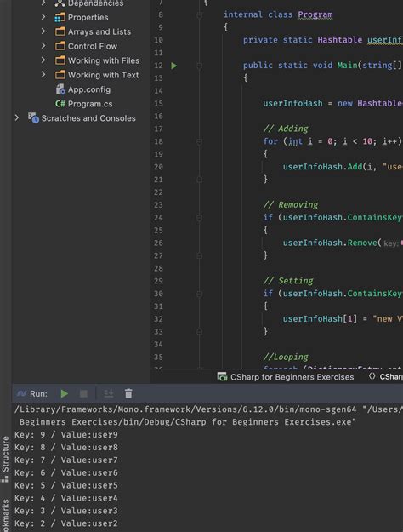Click the Scratches and Consoles icon

pyautogui.click(x=33, y=118)
